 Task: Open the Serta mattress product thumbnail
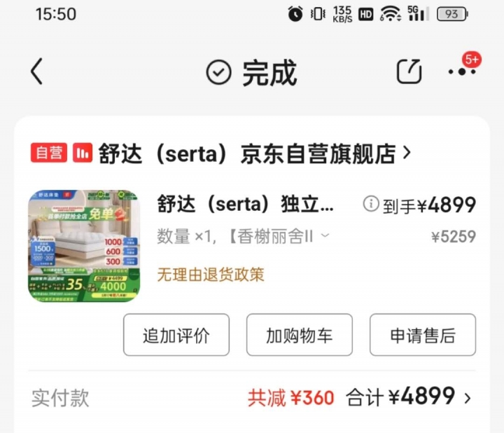84,246
